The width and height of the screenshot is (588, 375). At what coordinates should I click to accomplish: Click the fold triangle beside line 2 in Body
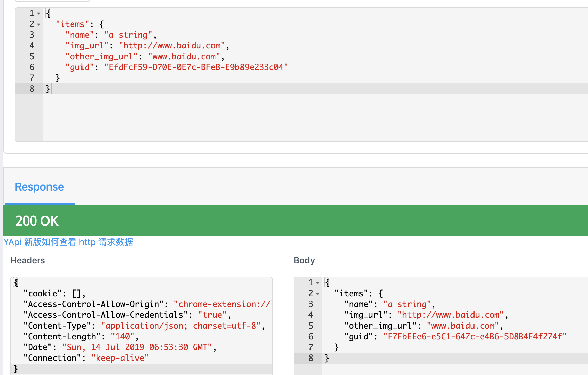point(317,294)
